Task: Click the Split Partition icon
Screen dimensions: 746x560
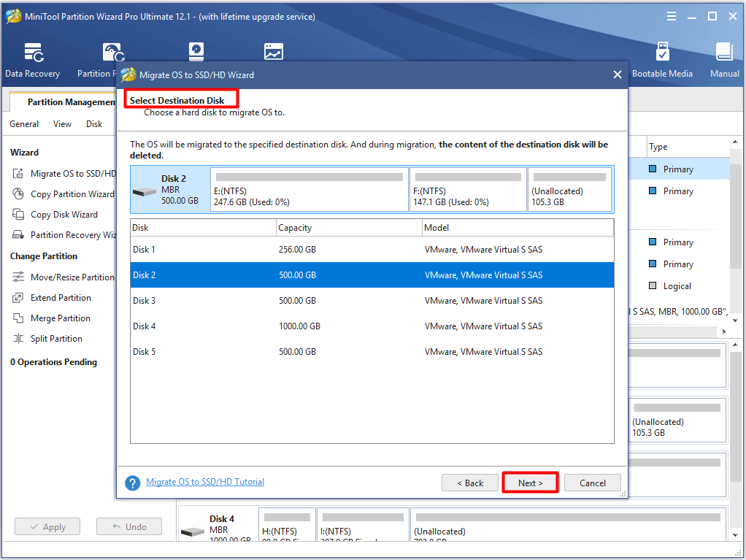Action: click(x=18, y=339)
